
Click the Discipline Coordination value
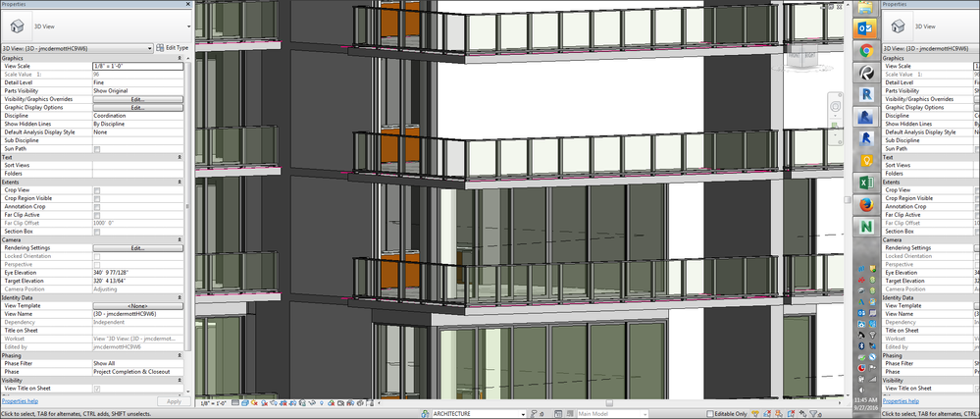[x=138, y=116]
